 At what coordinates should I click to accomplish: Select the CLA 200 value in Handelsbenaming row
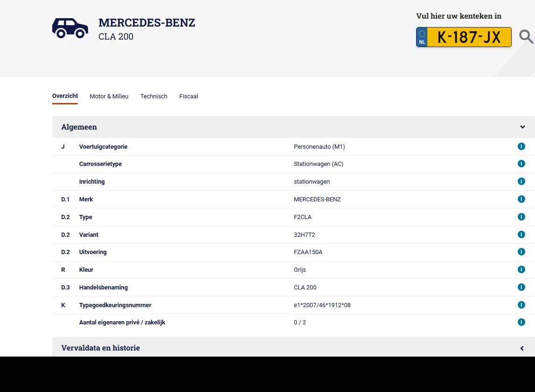[x=305, y=287]
